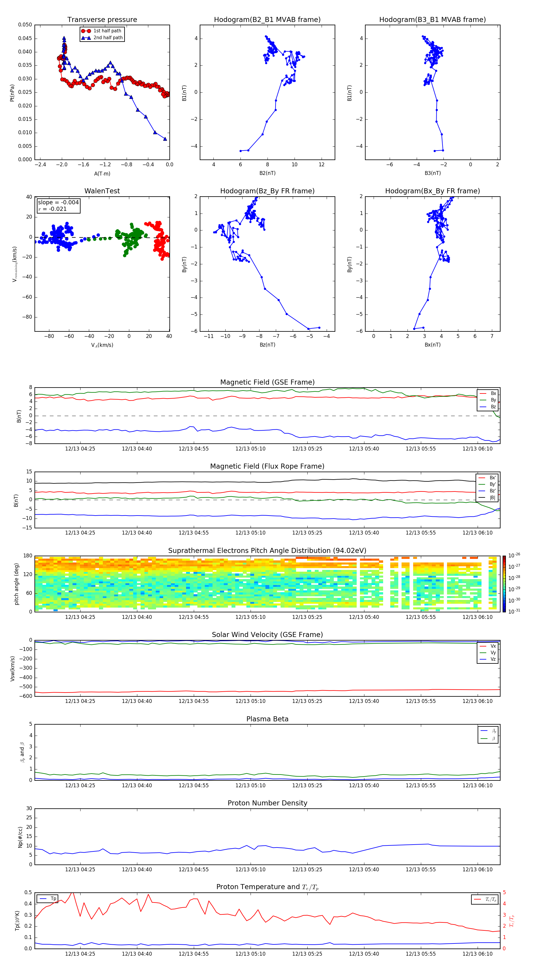Click the '1st half path' legend entry
Image resolution: width=535 pixels, height=980 pixels.
coord(101,31)
